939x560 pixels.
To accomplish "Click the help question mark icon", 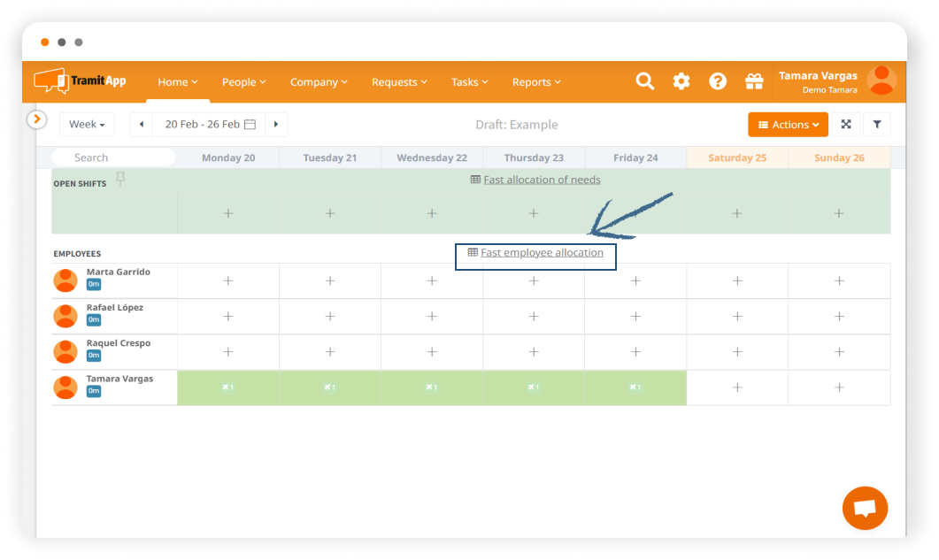I will pos(718,81).
